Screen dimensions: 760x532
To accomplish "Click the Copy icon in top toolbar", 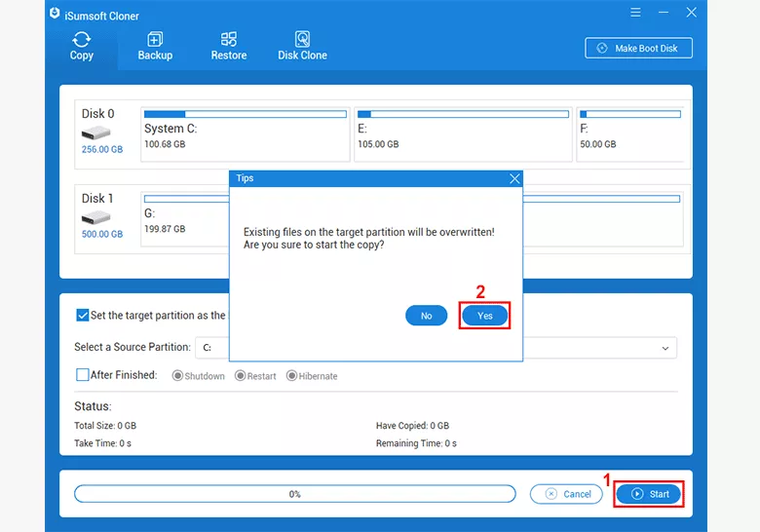I will click(82, 40).
